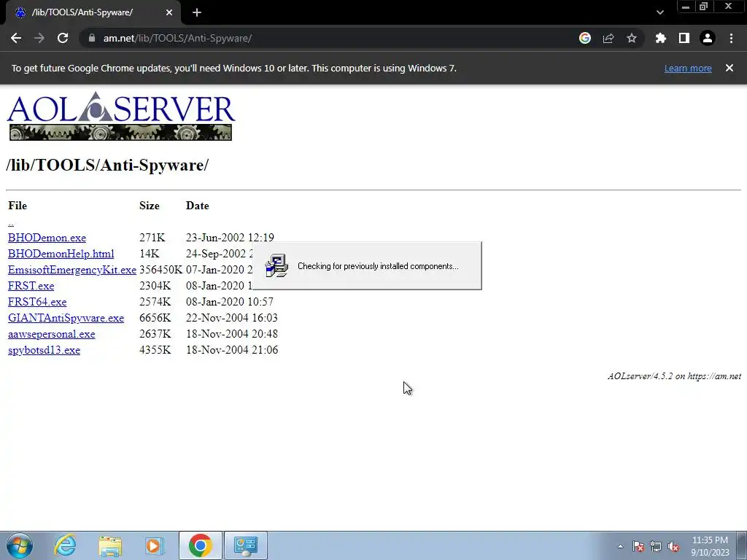Screen dimensions: 747x560
Task: Download EmsisoftEmergencyKit.exe
Action: coord(72,270)
